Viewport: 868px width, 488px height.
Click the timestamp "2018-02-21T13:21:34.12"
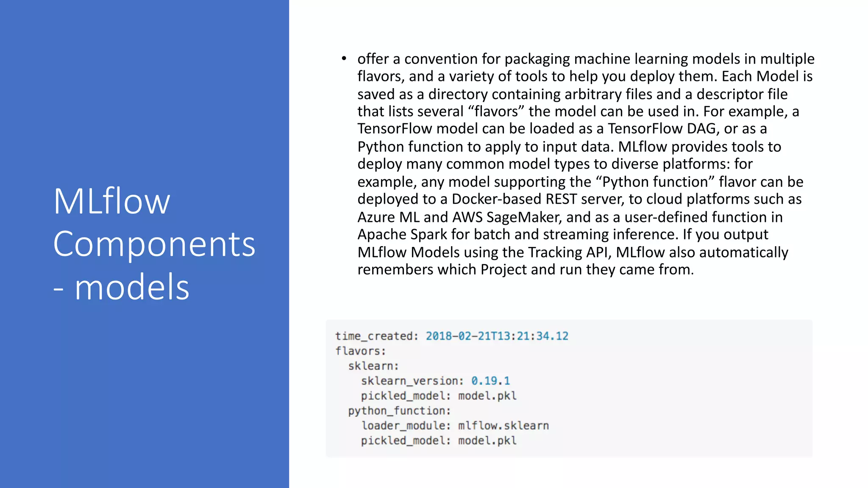coord(497,336)
